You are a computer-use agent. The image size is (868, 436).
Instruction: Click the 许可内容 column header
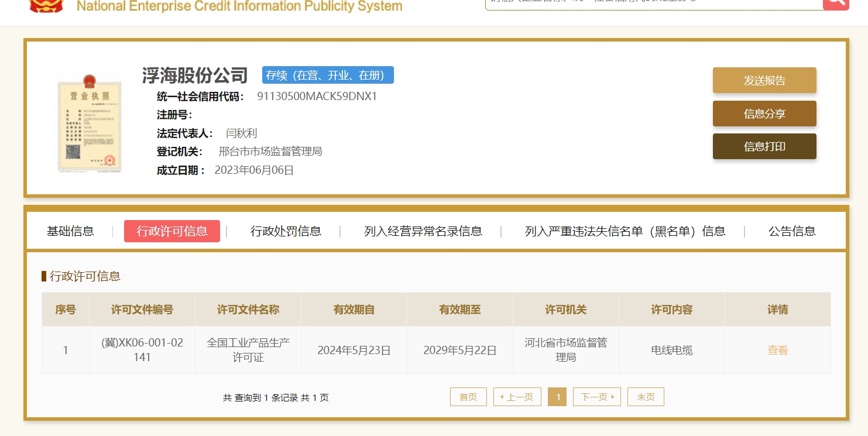672,310
